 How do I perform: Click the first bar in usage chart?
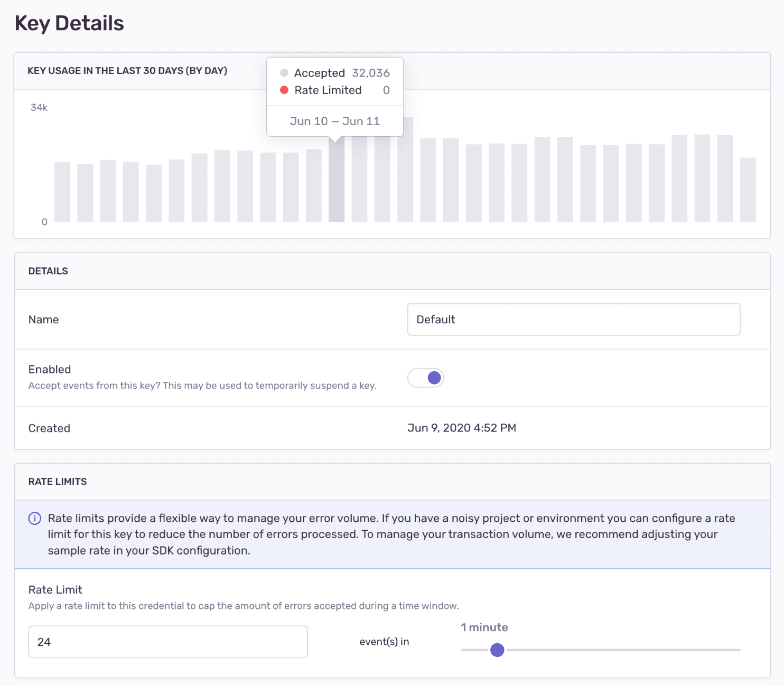coord(62,192)
